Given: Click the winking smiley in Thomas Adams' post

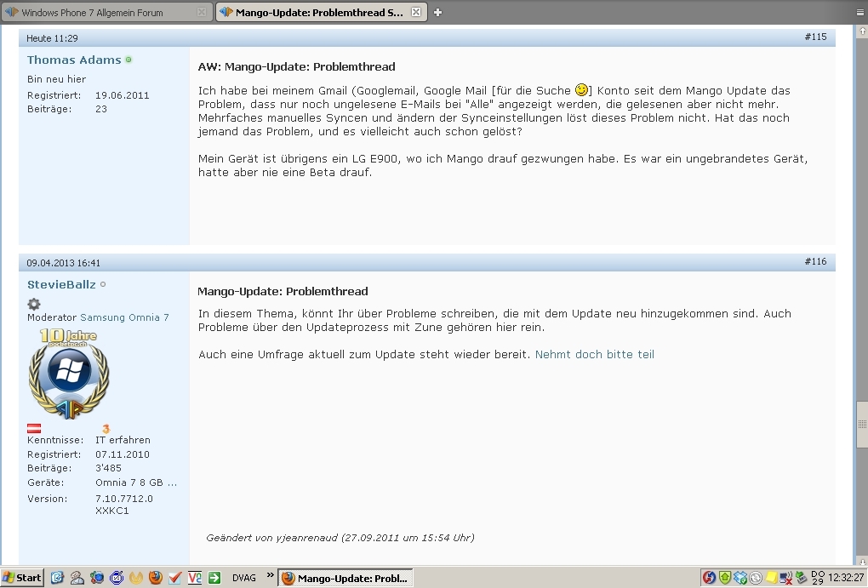Looking at the screenshot, I should pyautogui.click(x=581, y=89).
